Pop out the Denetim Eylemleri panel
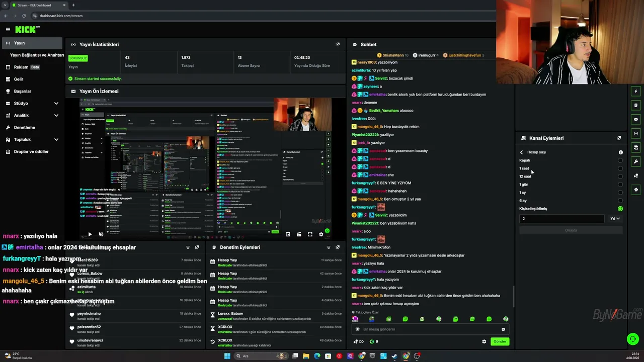This screenshot has width=644, height=362. [x=338, y=247]
